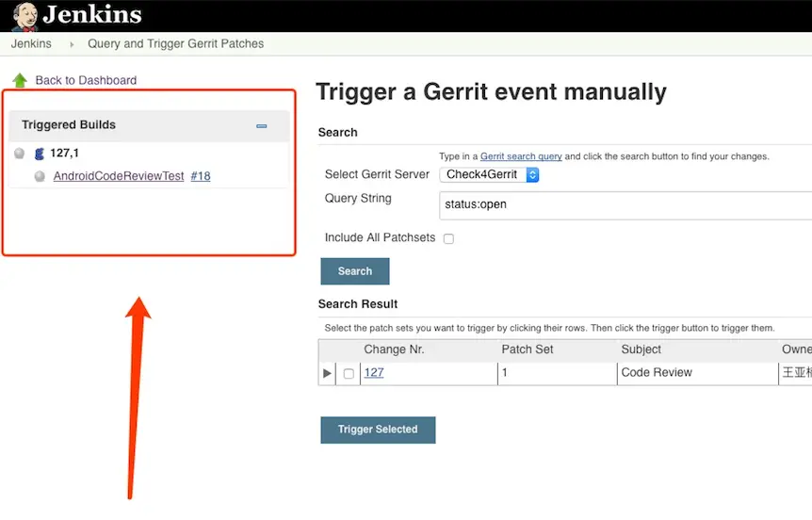
Task: Focus the Query String input field
Action: [625, 205]
